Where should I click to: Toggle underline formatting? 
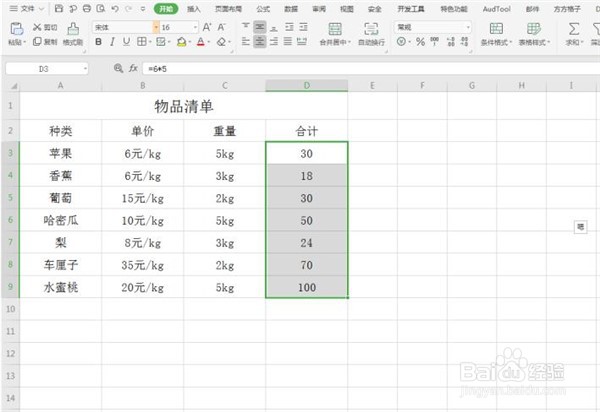pos(126,42)
